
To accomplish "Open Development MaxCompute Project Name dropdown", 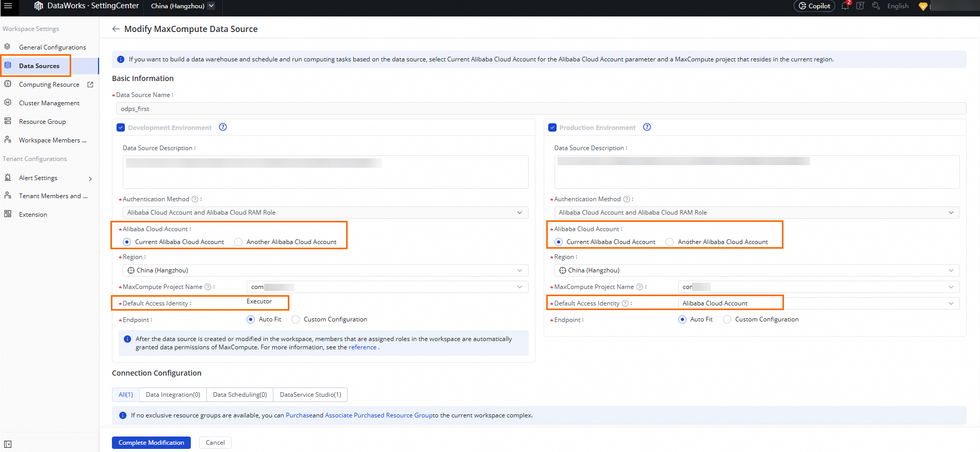I will (387, 287).
